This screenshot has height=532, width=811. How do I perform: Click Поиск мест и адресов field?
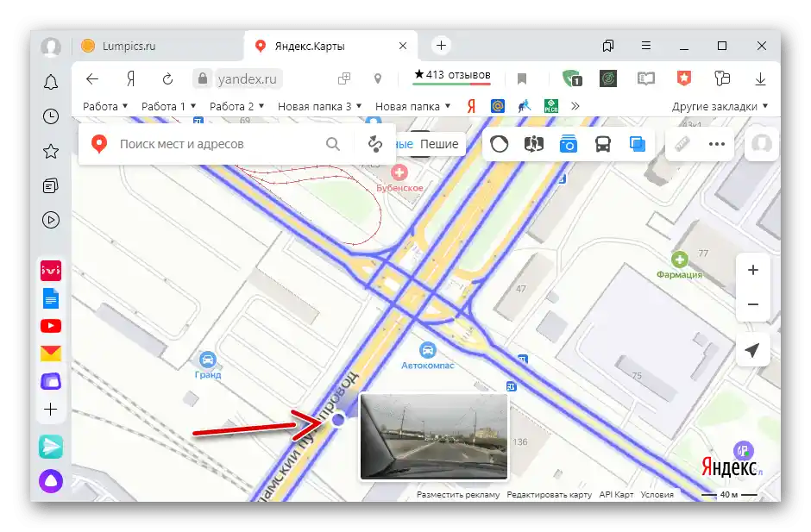click(217, 144)
